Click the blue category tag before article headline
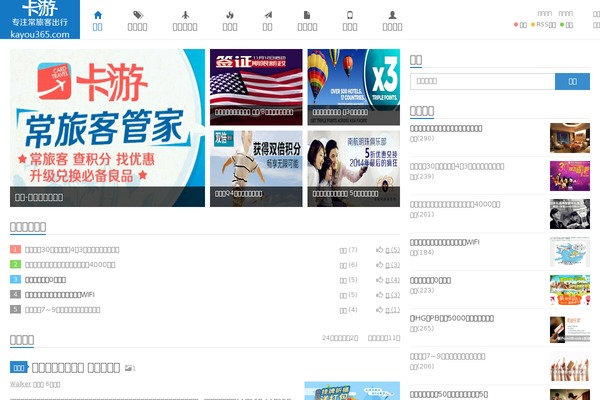The image size is (600, 400). click(x=19, y=367)
